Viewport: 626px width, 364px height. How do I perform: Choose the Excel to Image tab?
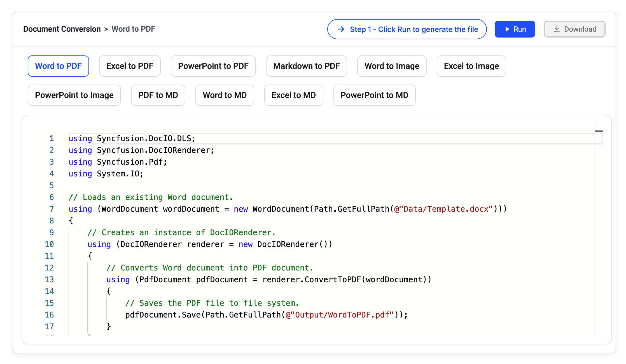coord(471,66)
